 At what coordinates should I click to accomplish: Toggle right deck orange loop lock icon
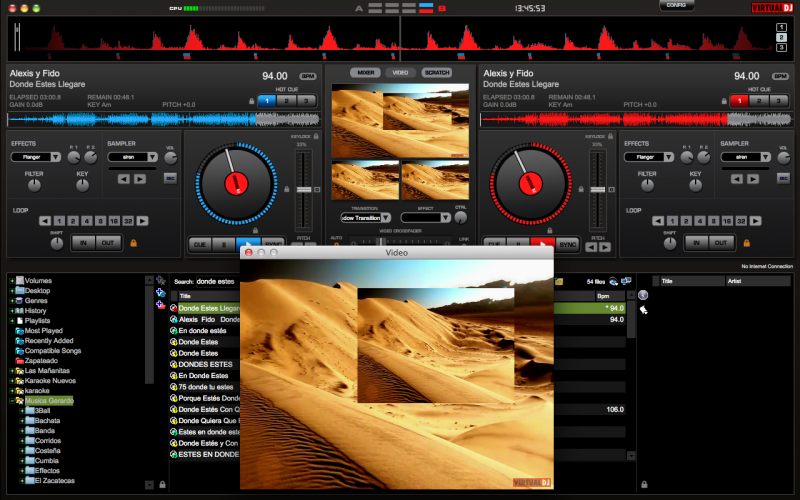click(746, 243)
